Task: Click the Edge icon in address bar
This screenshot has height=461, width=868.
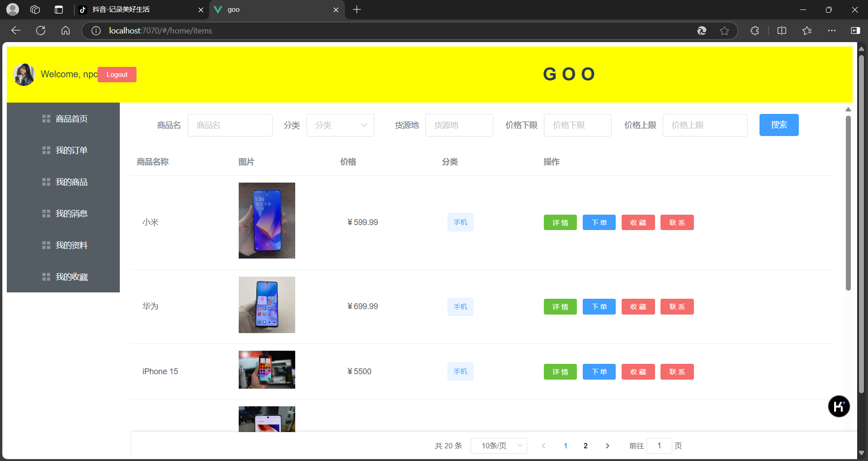Action: click(x=702, y=31)
